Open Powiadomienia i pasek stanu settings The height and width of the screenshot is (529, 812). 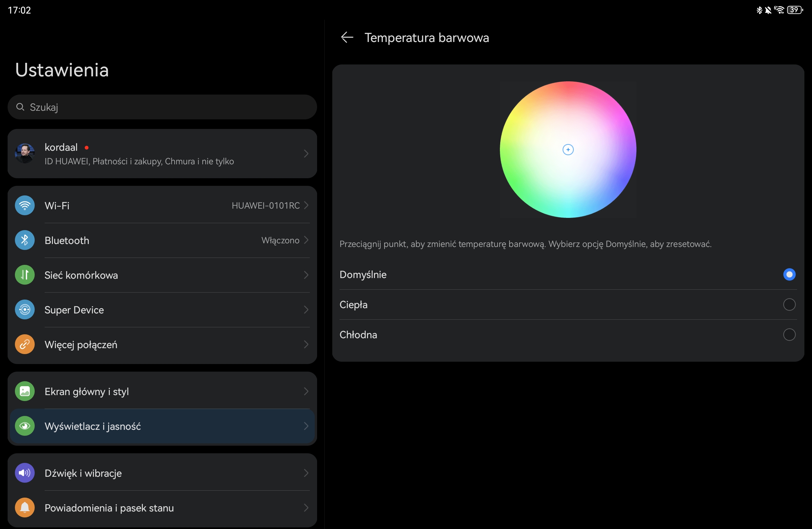(x=162, y=508)
